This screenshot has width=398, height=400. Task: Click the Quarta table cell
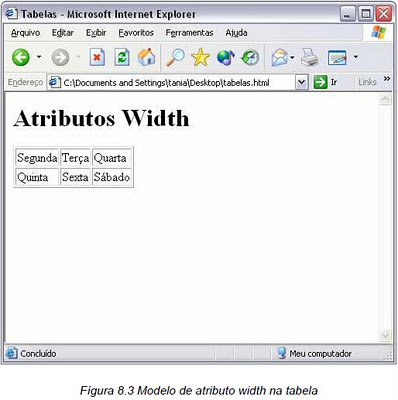[x=112, y=158]
